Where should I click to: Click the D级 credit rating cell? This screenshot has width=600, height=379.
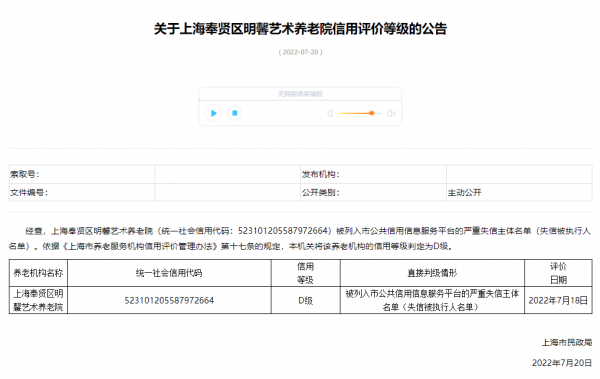pos(305,300)
